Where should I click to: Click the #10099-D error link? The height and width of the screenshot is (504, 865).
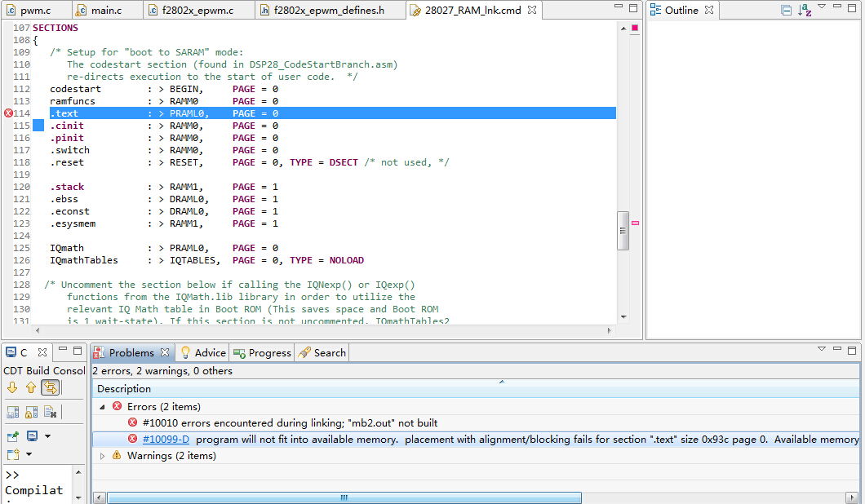pos(166,440)
